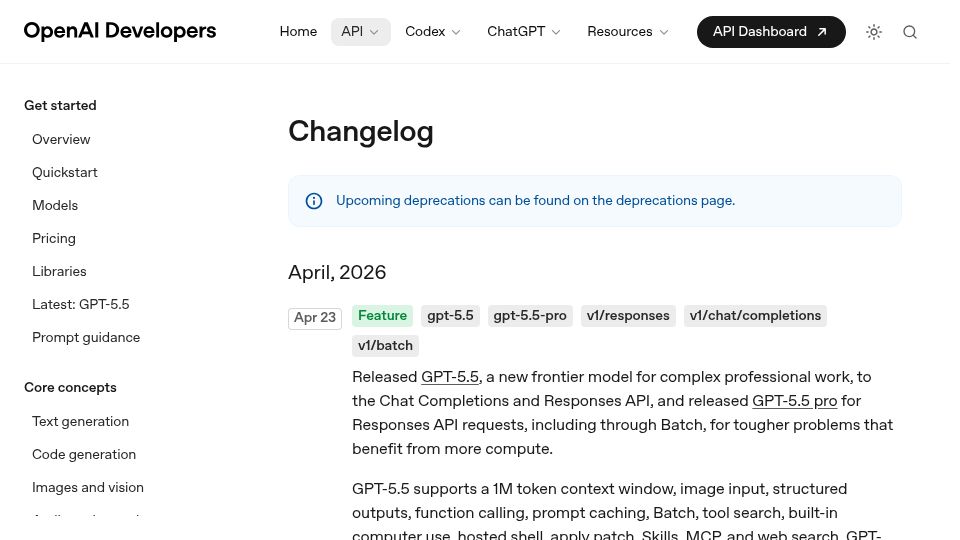
Task: Click the Apr 23 date badge
Action: click(x=315, y=318)
